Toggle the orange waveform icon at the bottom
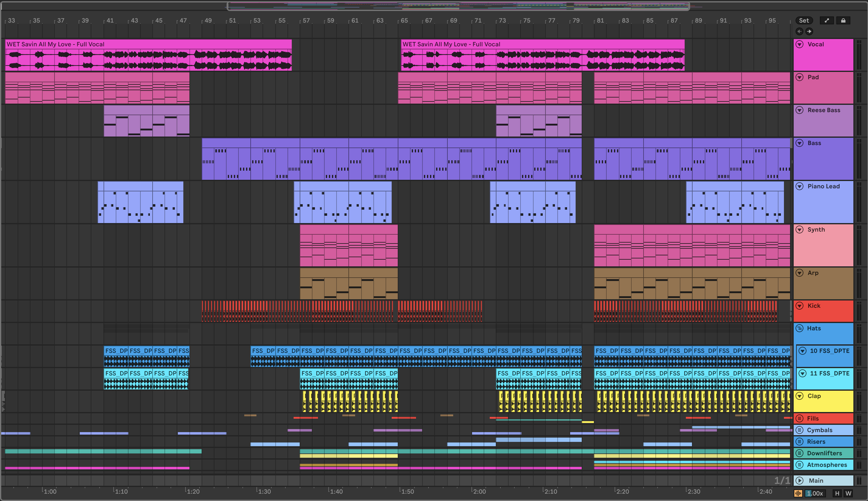The image size is (868, 501). tap(798, 493)
